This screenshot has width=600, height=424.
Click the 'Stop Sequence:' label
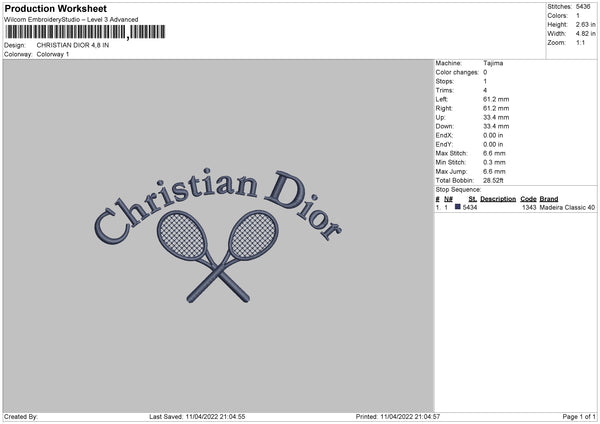coord(458,190)
